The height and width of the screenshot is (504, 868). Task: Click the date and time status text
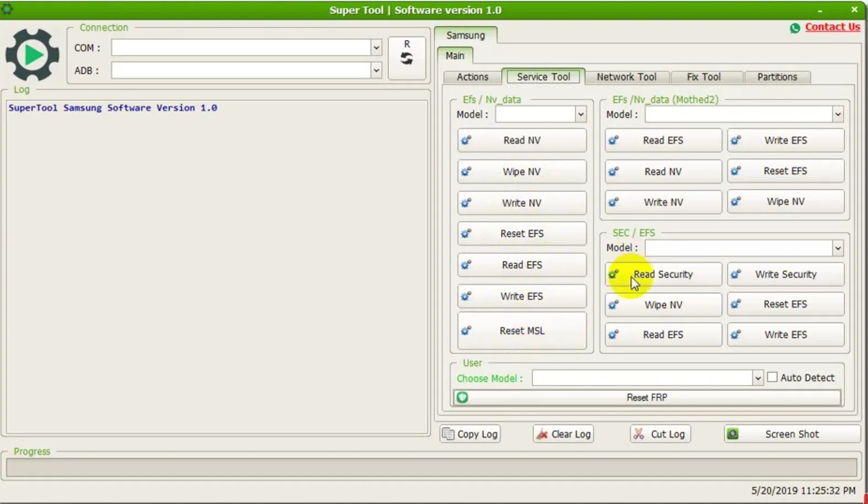click(x=803, y=490)
